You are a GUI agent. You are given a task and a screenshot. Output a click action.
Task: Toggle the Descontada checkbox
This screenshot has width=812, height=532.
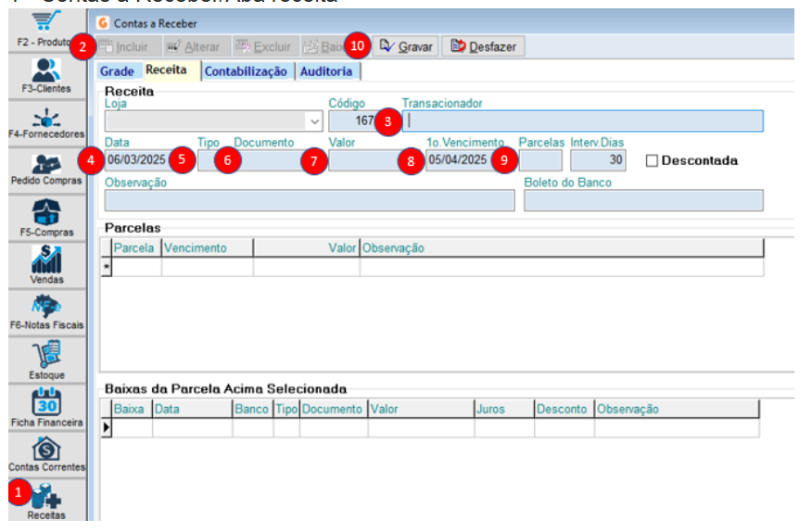point(652,160)
